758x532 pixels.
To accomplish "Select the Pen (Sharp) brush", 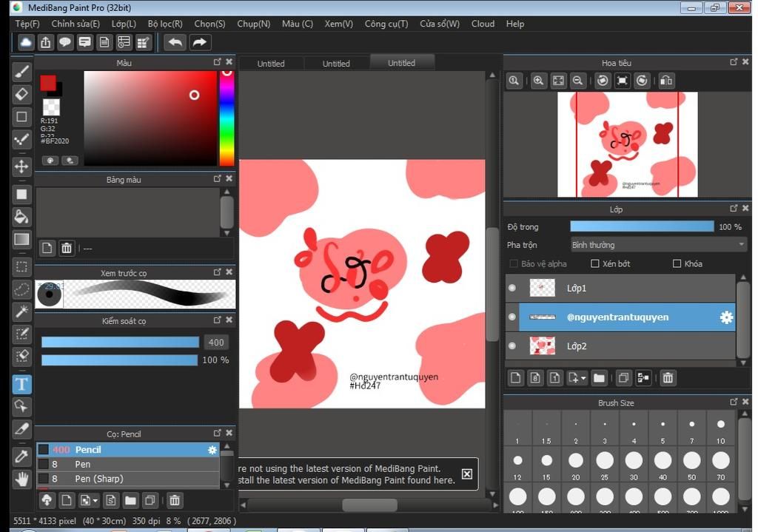I will click(128, 479).
